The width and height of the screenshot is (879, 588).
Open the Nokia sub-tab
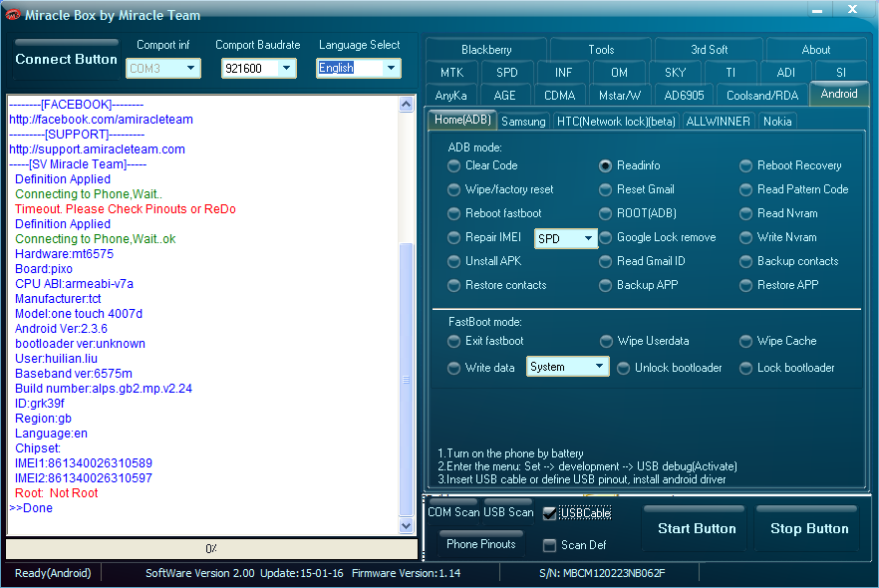[x=777, y=122]
